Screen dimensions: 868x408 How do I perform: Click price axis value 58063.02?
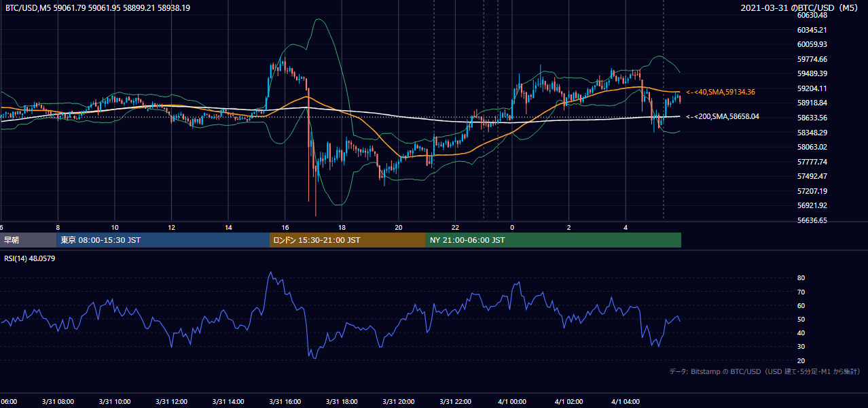(812, 147)
